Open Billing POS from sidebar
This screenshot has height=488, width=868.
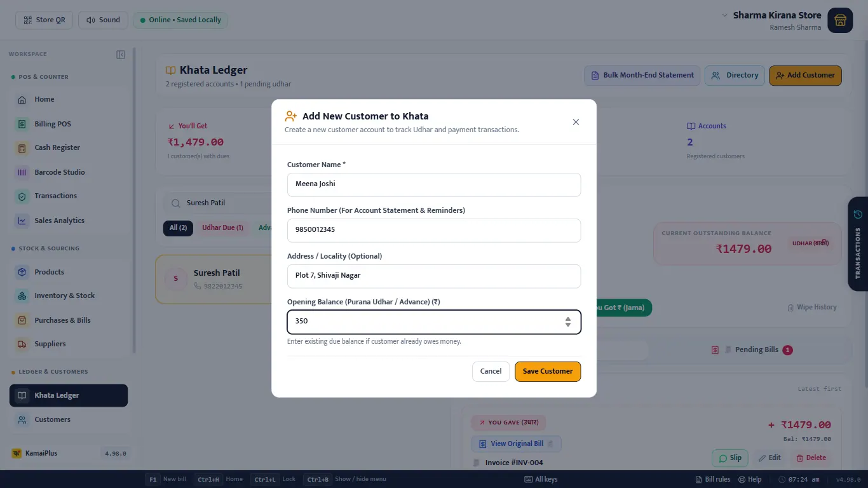pos(70,124)
